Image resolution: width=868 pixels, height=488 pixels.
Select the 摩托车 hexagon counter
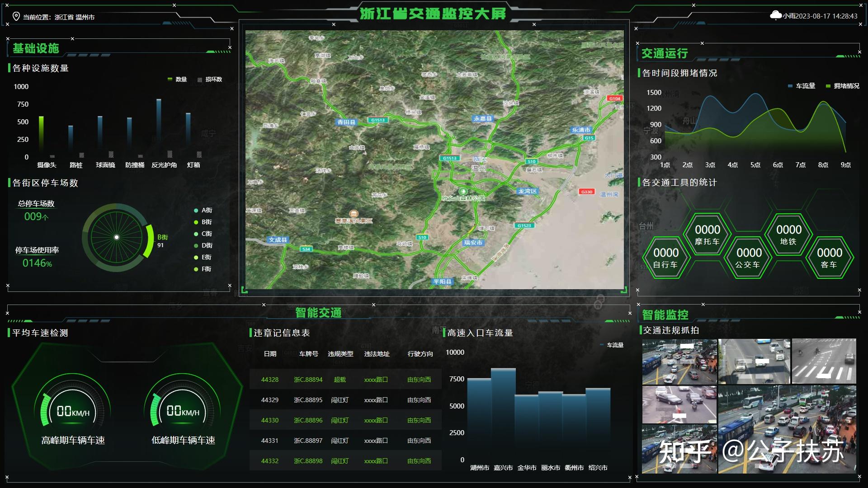click(707, 235)
